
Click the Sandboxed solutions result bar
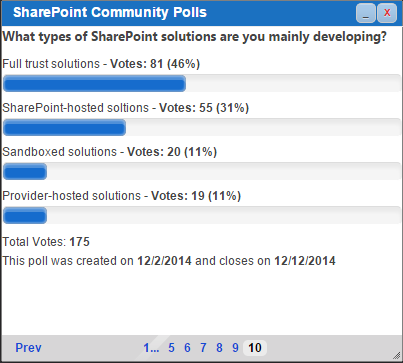pos(202,171)
